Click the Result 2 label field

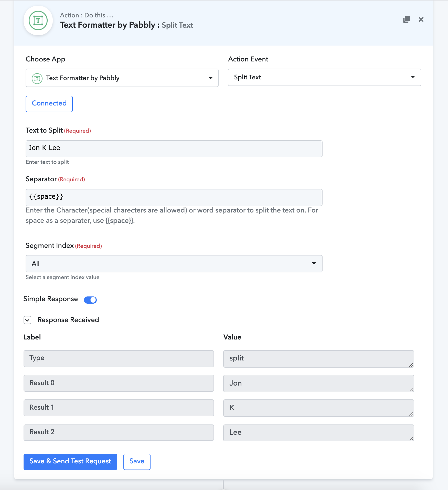(x=119, y=432)
